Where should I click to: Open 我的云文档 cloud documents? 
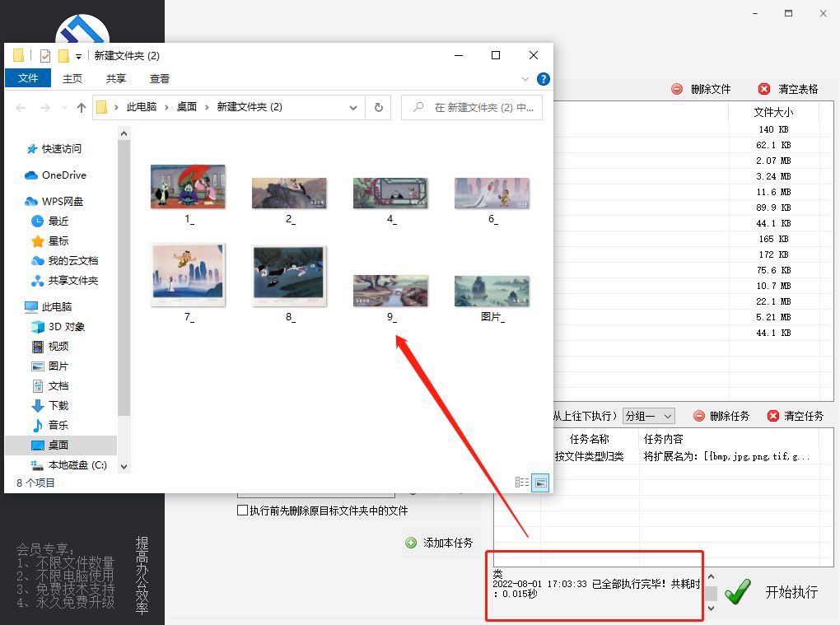(x=72, y=261)
